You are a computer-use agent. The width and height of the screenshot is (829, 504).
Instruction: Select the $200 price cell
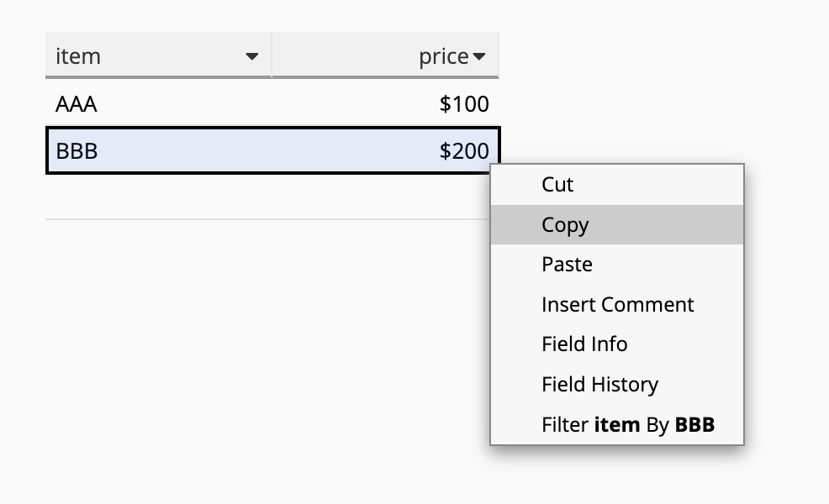coord(385,150)
